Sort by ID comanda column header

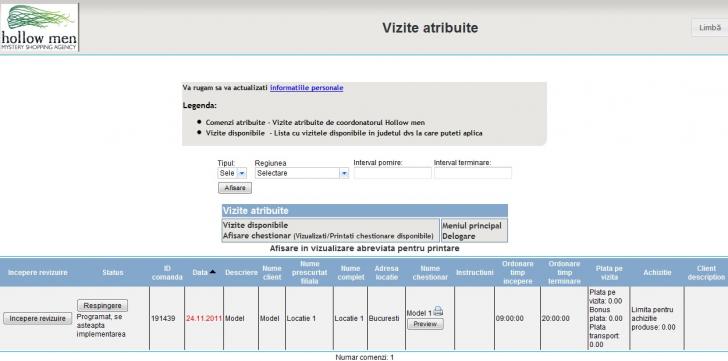tap(167, 272)
